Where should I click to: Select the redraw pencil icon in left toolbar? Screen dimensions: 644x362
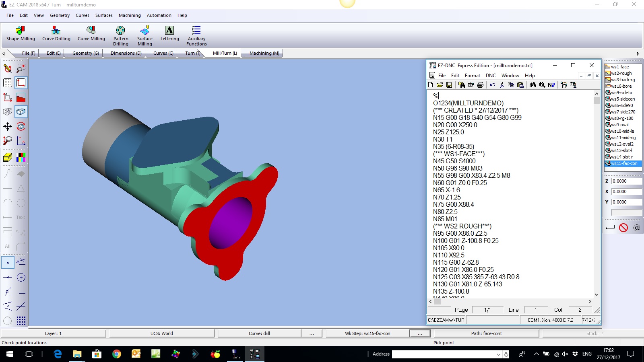point(8,68)
